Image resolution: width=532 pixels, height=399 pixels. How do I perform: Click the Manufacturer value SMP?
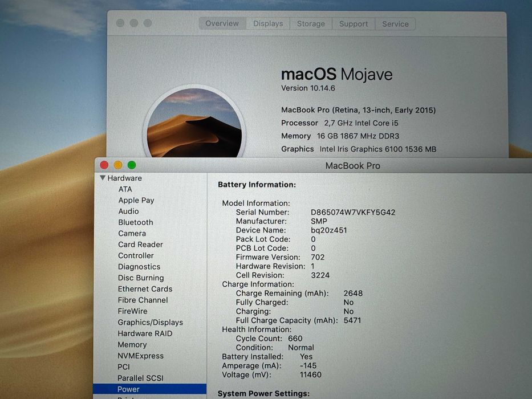[319, 221]
